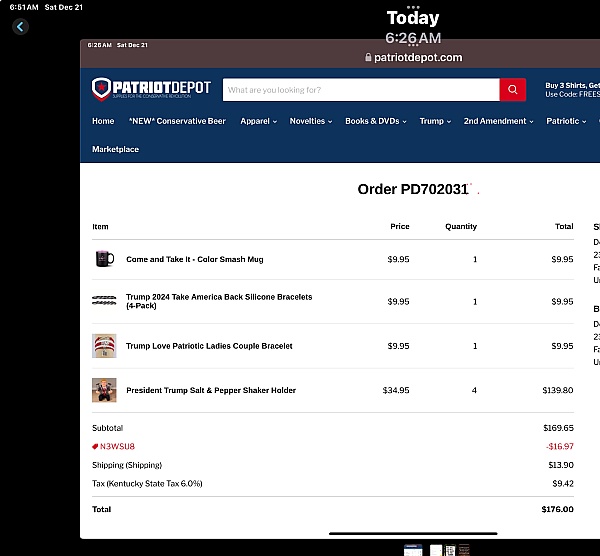
Task: Open the Silicone Bracelets product image
Action: [104, 300]
